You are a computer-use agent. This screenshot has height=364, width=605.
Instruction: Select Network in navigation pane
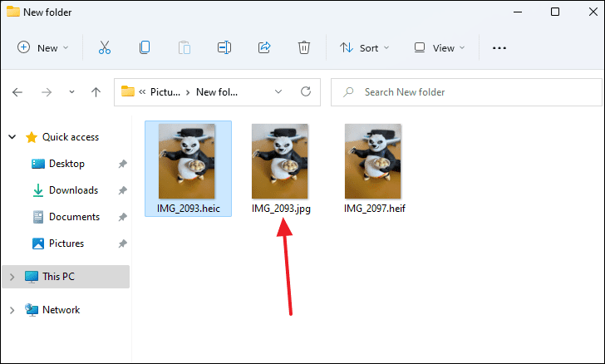(x=61, y=310)
